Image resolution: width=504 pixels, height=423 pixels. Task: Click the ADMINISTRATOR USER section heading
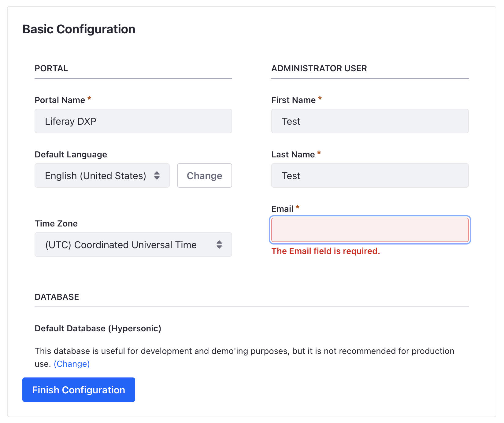pos(319,68)
